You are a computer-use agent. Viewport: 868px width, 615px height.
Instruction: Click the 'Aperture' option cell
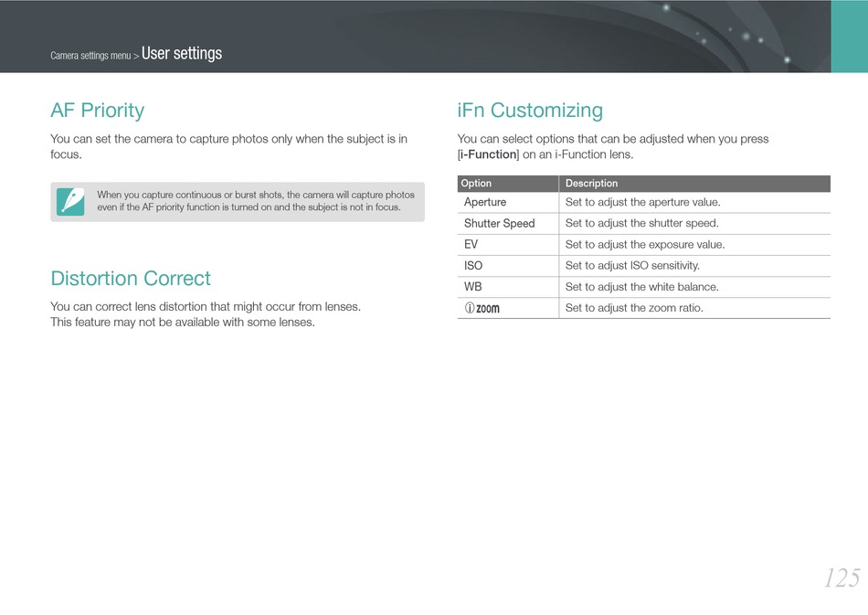508,202
